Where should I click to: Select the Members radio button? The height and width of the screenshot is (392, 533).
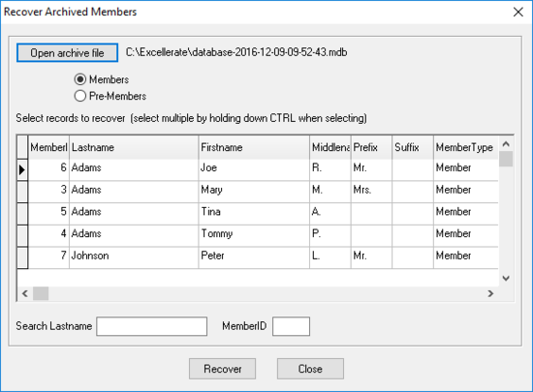pyautogui.click(x=80, y=79)
